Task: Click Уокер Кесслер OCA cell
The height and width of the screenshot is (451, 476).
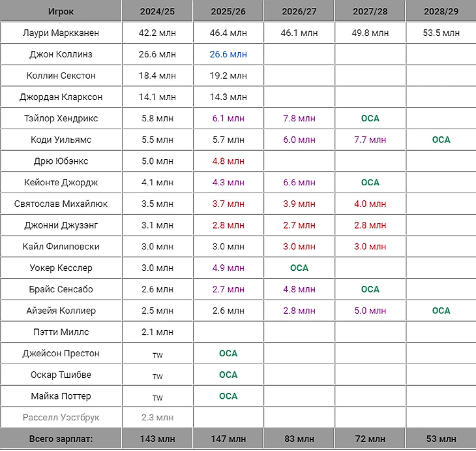Action: coord(299,268)
